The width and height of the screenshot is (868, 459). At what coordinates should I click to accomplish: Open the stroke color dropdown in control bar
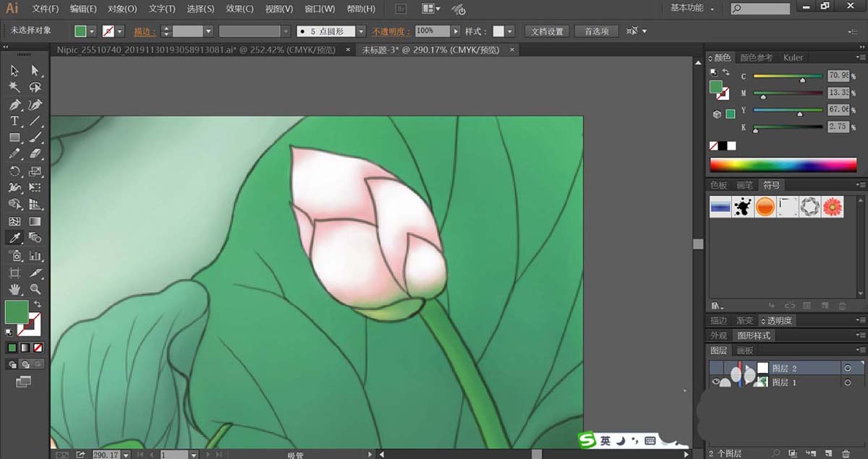pyautogui.click(x=119, y=32)
